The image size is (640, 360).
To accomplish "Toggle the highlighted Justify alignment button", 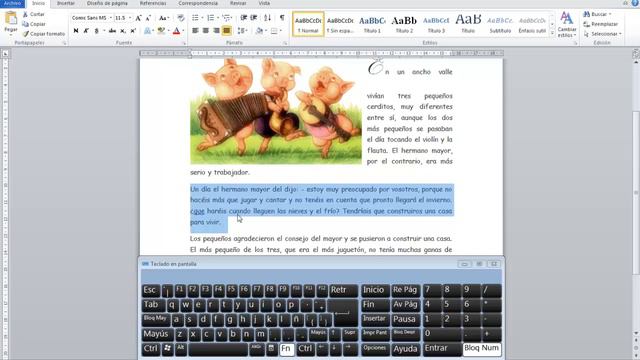I will [x=227, y=31].
